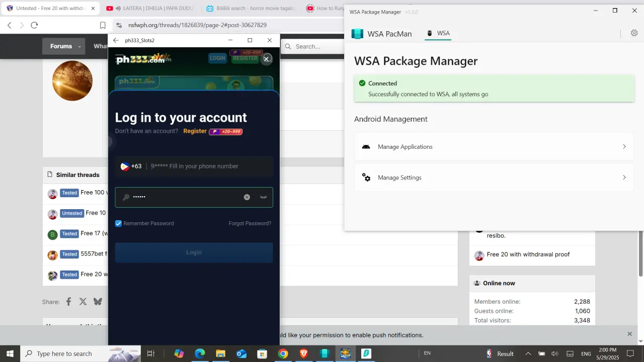The height and width of the screenshot is (362, 644).
Task: Click the green Connected check icon
Action: point(362,83)
